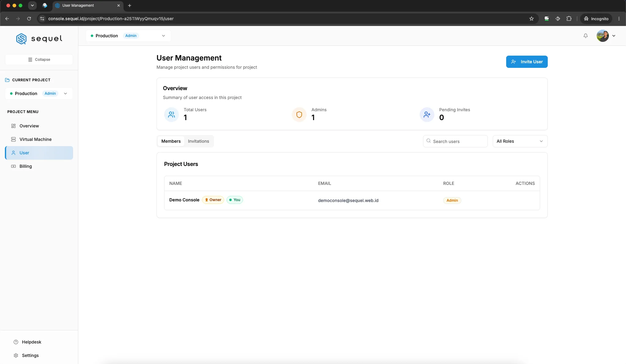Expand the profile avatar menu
626x364 pixels.
click(x=606, y=36)
